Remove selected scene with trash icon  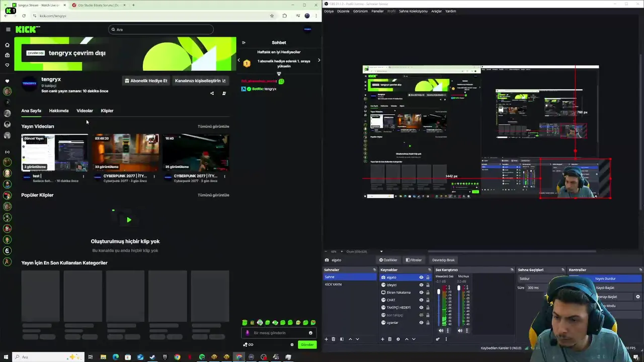(333, 339)
